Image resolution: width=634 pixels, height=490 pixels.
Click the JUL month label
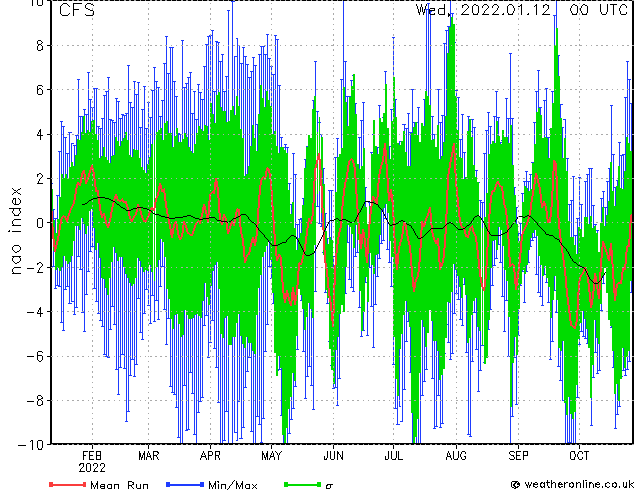[393, 456]
